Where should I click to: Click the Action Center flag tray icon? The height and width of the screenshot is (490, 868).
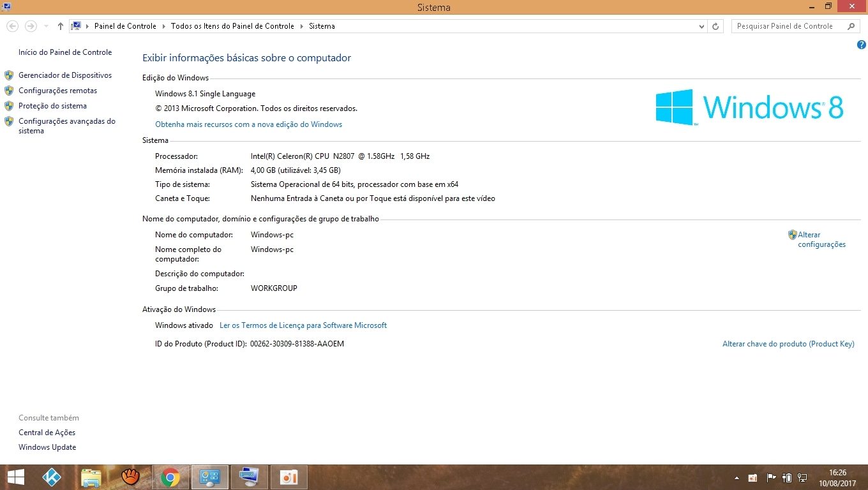click(770, 477)
